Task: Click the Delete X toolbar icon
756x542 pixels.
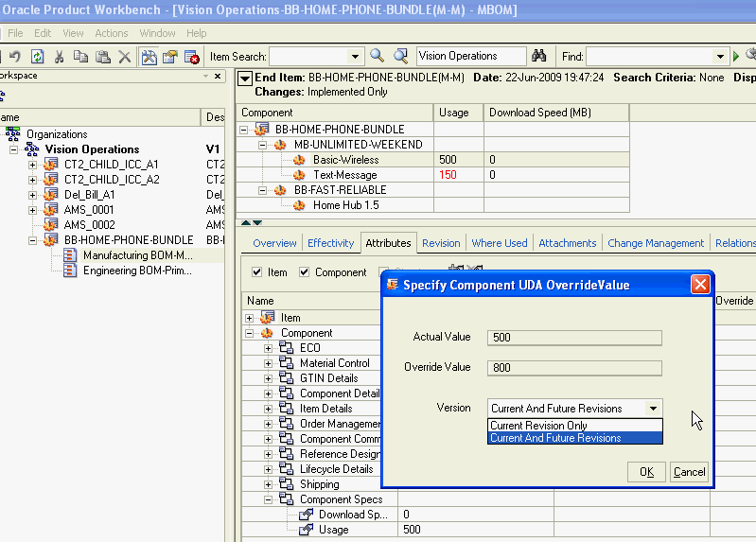Action: (124, 57)
